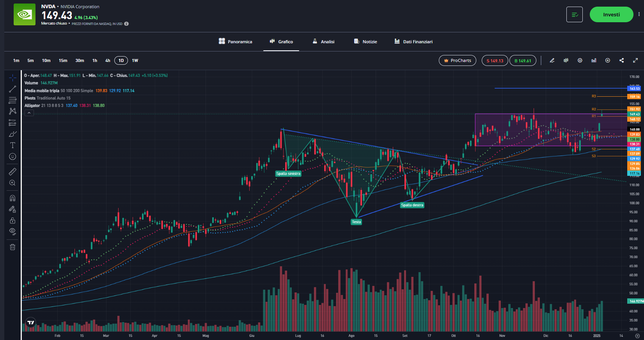
Task: Open the Notizie tab
Action: 365,42
